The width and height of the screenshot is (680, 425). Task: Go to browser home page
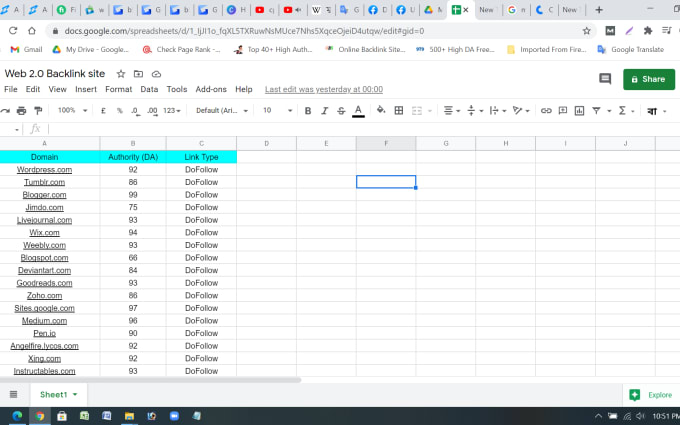tap(32, 31)
